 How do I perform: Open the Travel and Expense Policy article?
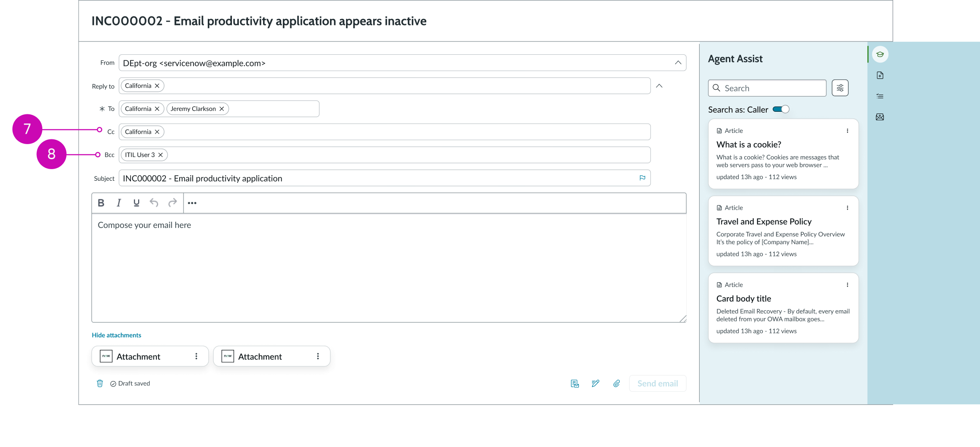764,222
